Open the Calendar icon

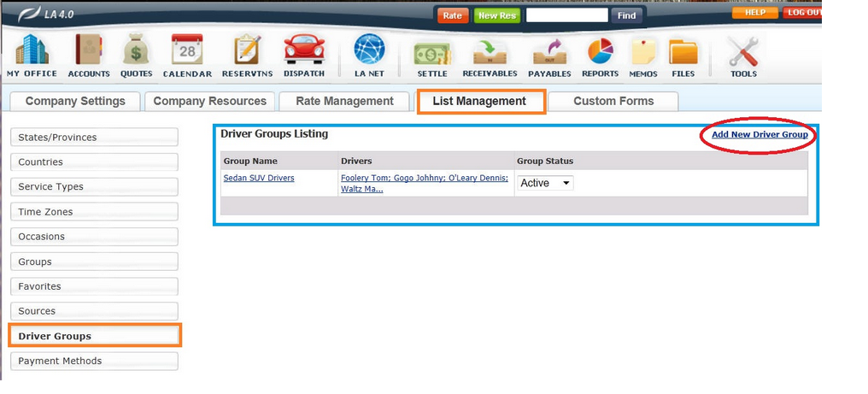coord(187,51)
